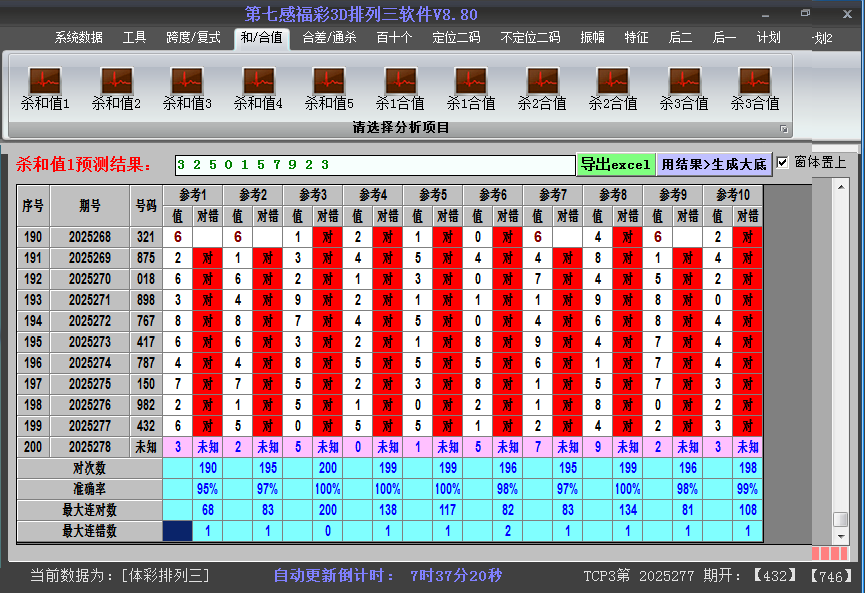
Task: Select the 杀和值5 analysis icon
Action: coord(329,88)
